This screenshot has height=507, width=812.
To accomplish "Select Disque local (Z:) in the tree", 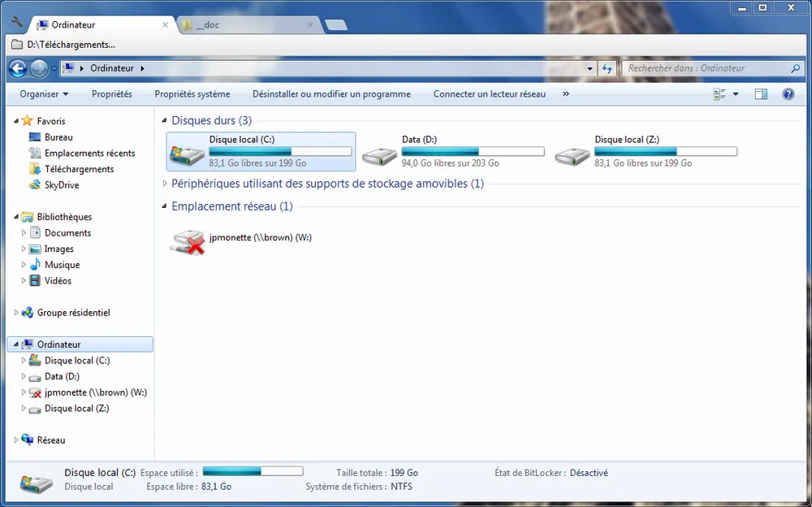I will 76,409.
